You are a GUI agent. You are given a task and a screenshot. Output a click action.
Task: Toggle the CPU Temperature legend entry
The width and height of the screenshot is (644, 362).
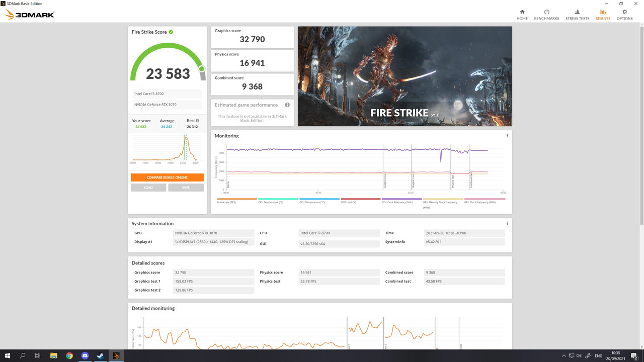278,201
